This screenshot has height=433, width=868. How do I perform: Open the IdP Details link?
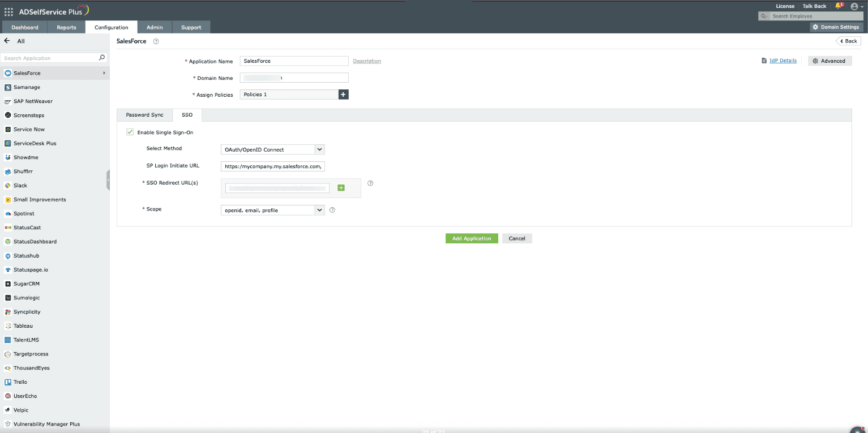coord(783,61)
